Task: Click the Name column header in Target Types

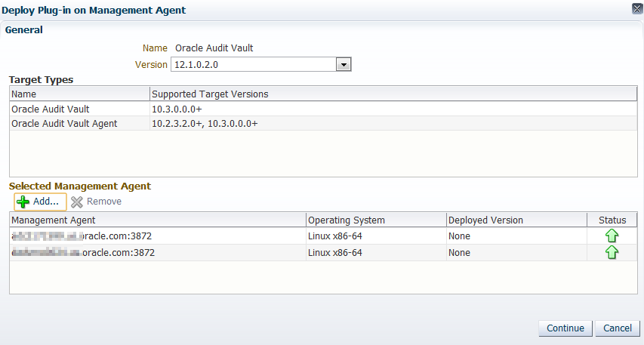Action: coord(80,94)
